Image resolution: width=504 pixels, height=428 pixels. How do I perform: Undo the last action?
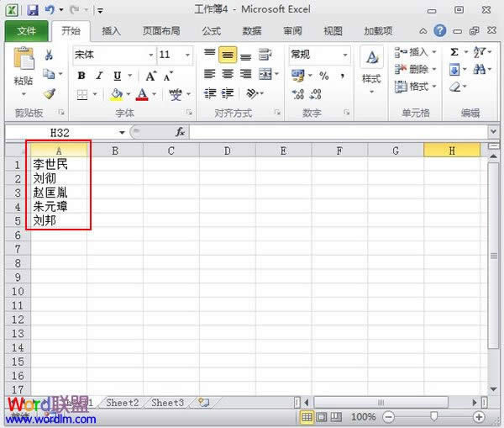50,10
